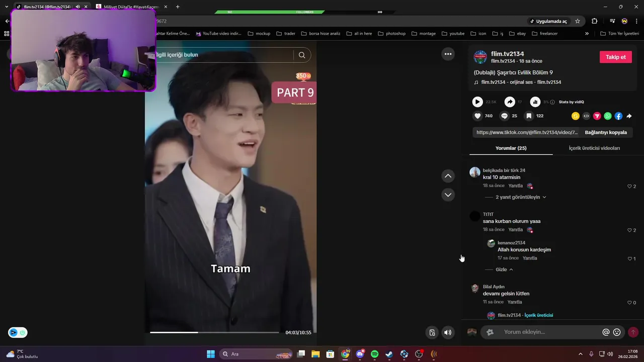Switch to 'Yorumlar (25)' tab
This screenshot has width=644, height=362.
(x=511, y=148)
